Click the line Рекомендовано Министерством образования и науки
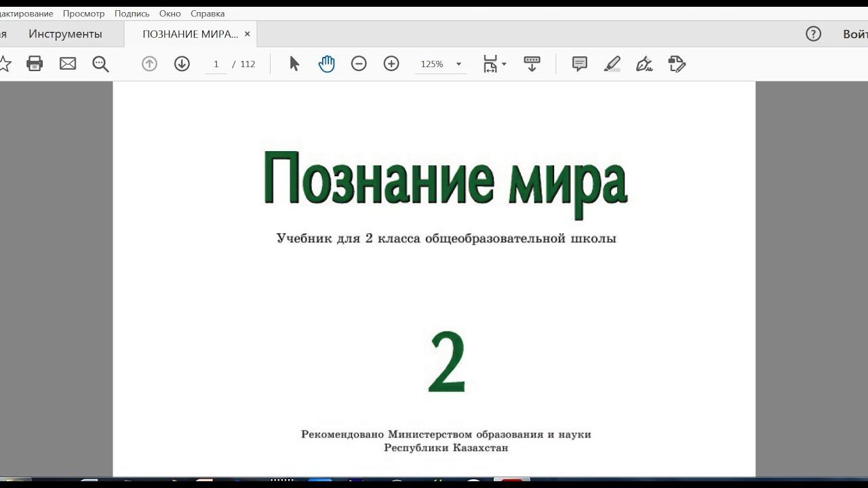Viewport: 868px width, 488px height. tap(446, 434)
